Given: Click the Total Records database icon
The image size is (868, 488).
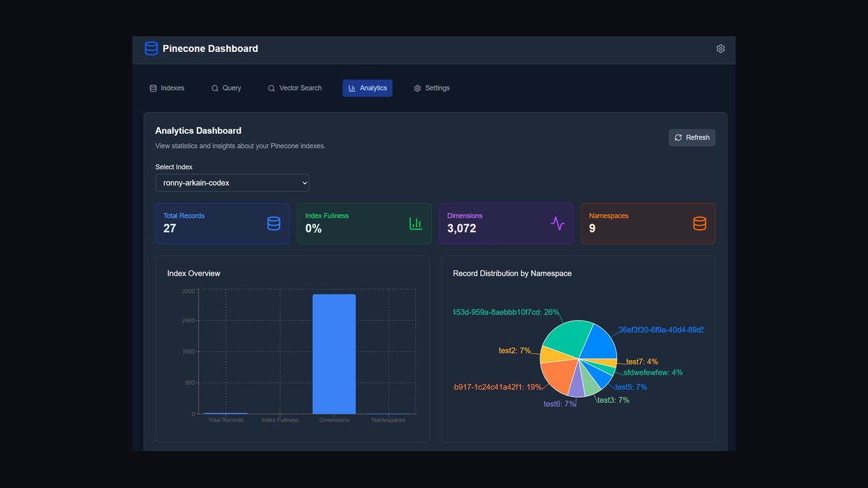Looking at the screenshot, I should (273, 223).
